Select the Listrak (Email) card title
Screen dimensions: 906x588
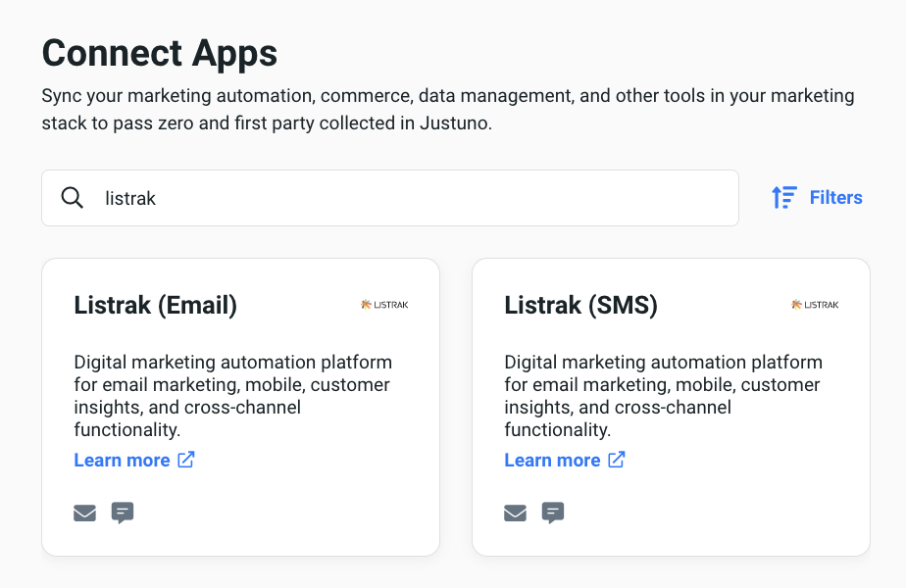point(155,305)
